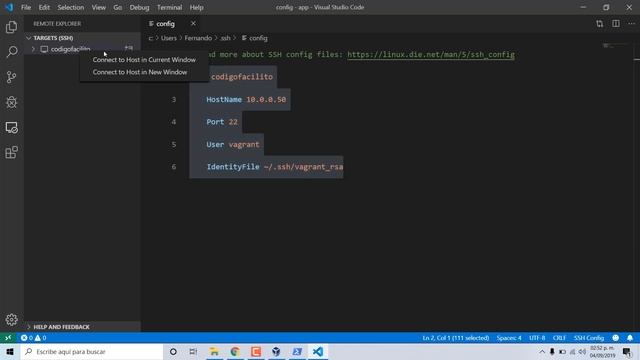Open the Manage gear settings icon

(11, 319)
